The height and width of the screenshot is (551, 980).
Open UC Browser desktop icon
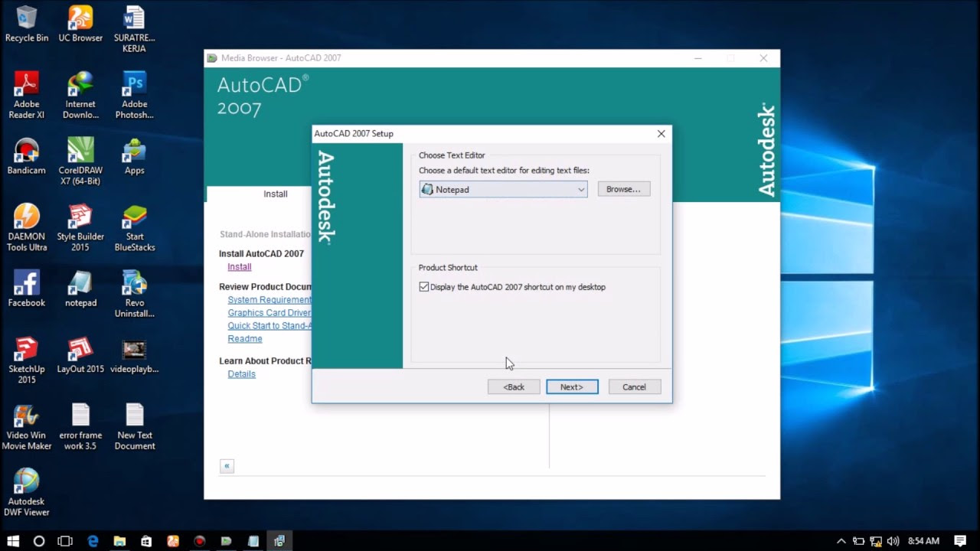[80, 24]
